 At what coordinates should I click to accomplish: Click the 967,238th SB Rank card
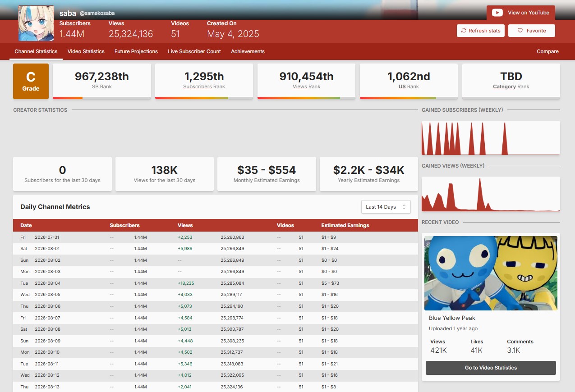point(102,81)
